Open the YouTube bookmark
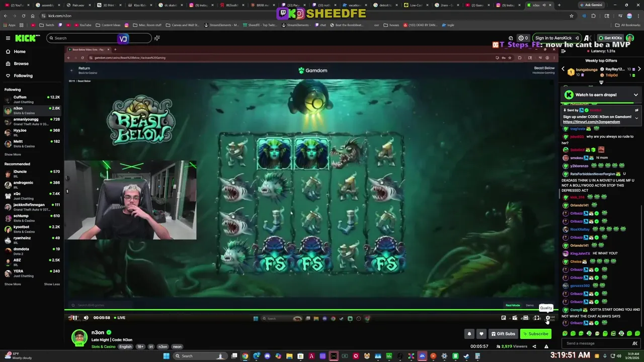Screen dimensions: 644x362 point(83,25)
